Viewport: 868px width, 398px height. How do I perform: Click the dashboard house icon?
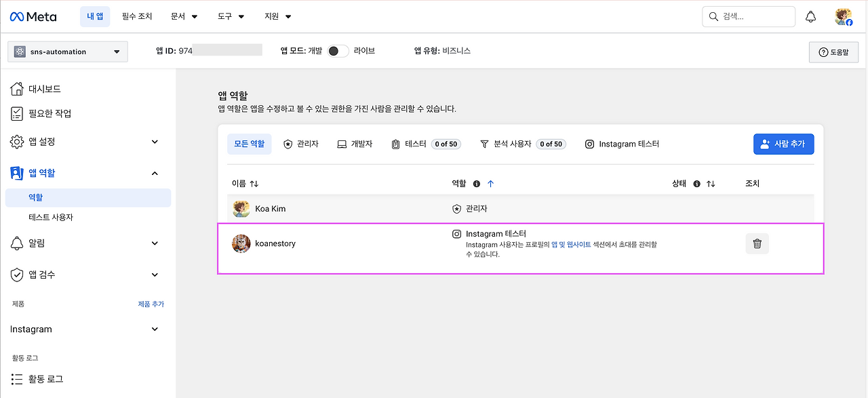coord(17,89)
